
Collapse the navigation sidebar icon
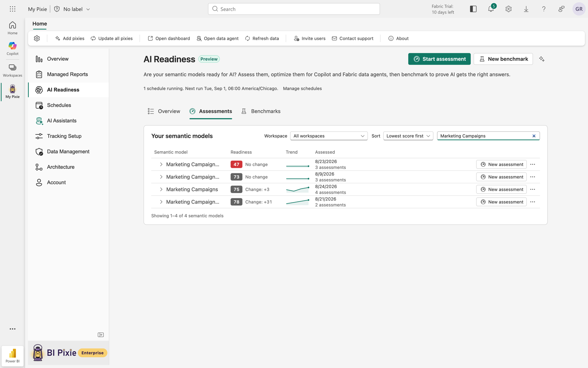[101, 335]
